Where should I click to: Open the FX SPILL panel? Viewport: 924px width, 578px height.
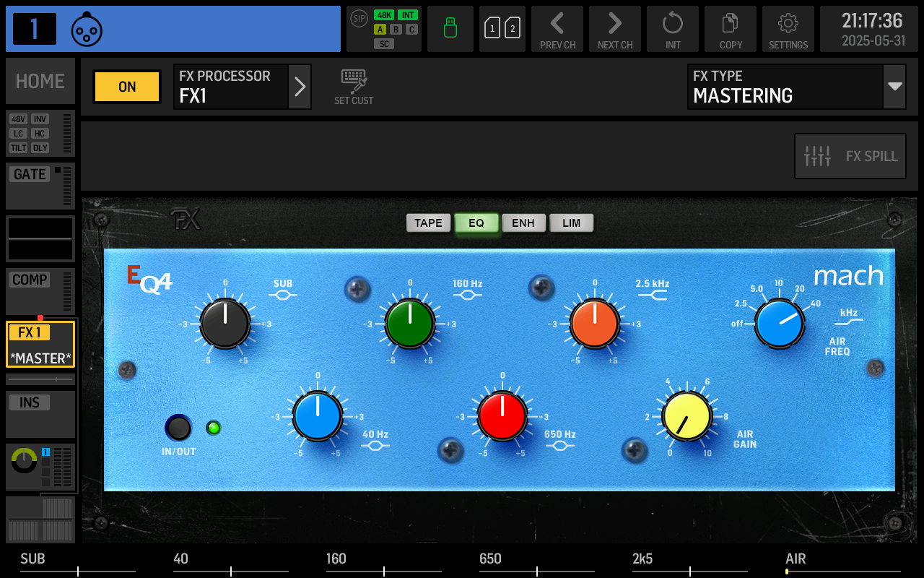[x=850, y=155]
